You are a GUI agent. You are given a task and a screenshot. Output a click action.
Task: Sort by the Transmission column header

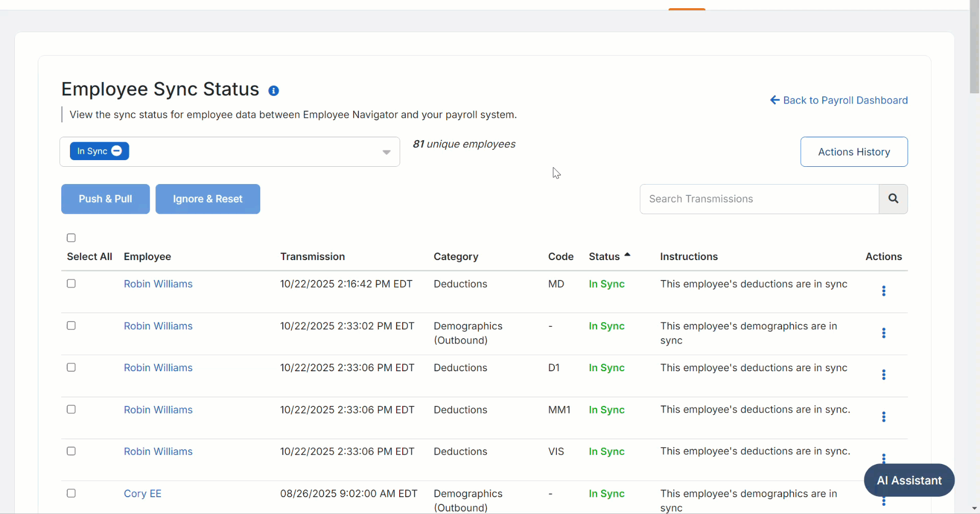click(312, 256)
